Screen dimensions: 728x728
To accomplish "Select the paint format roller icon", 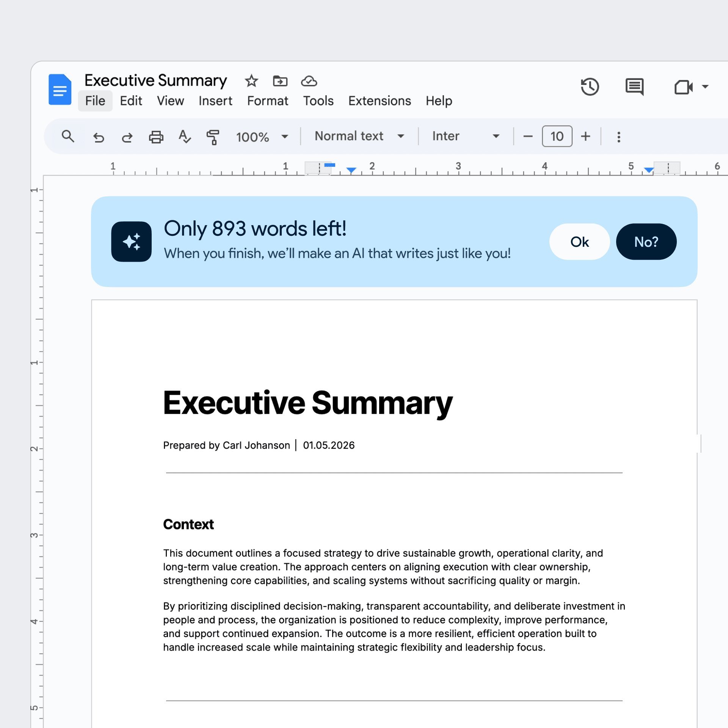I will (x=213, y=137).
